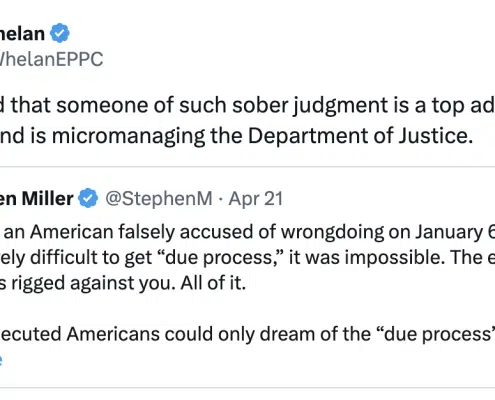Click the dot separator before Apr 21
The width and height of the screenshot is (495, 400).
[x=220, y=199]
